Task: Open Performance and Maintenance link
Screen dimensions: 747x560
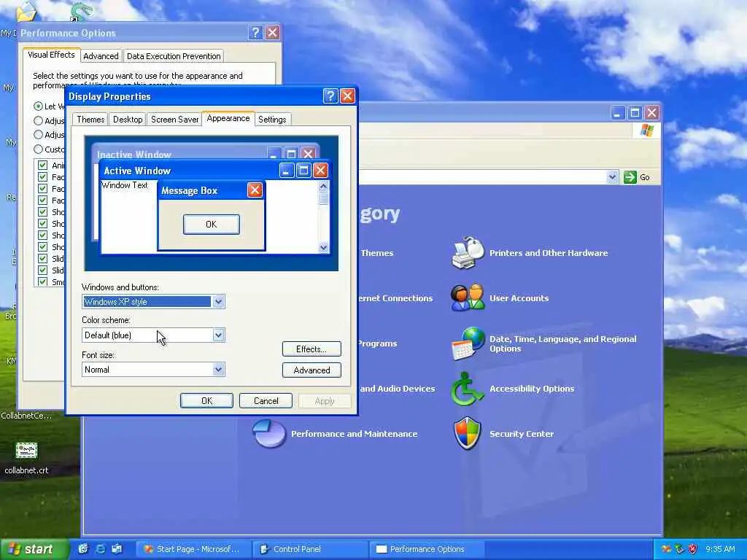Action: pos(354,434)
